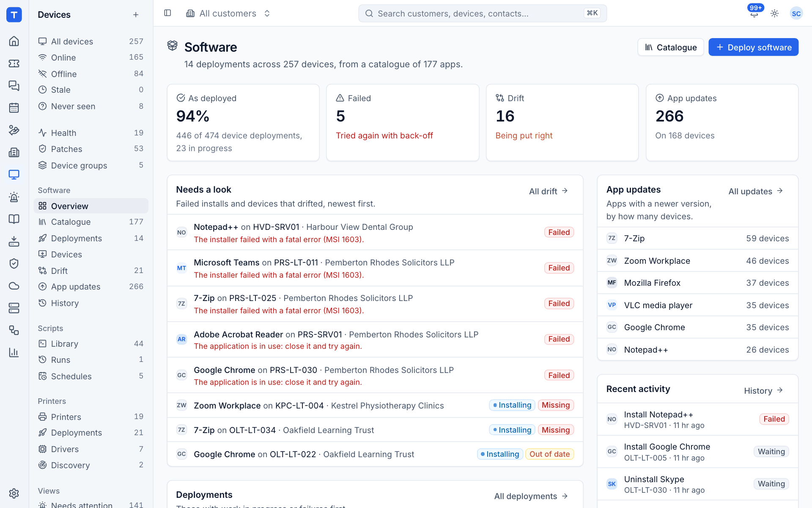Filter to Online devices

click(x=91, y=58)
